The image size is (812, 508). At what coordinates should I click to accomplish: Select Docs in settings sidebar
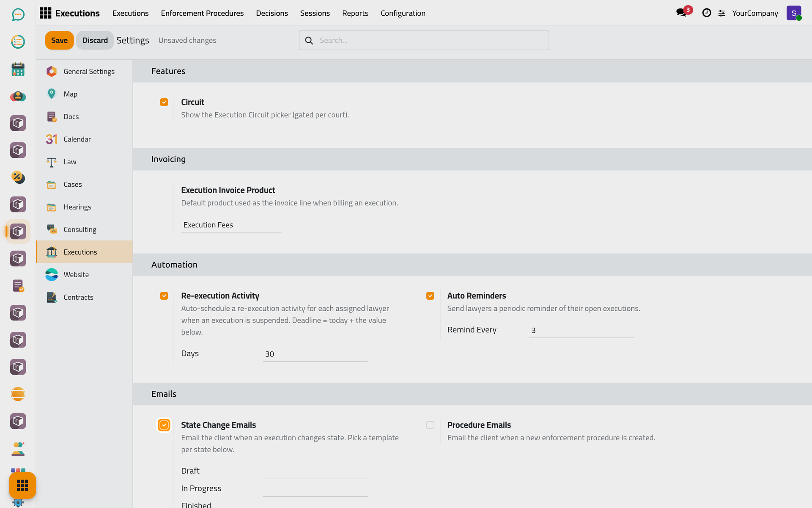[x=85, y=117]
